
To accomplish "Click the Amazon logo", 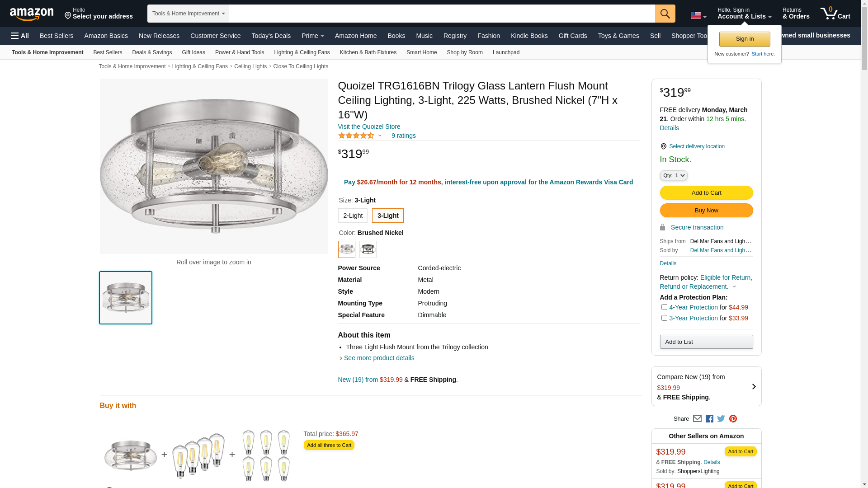I will point(32,14).
